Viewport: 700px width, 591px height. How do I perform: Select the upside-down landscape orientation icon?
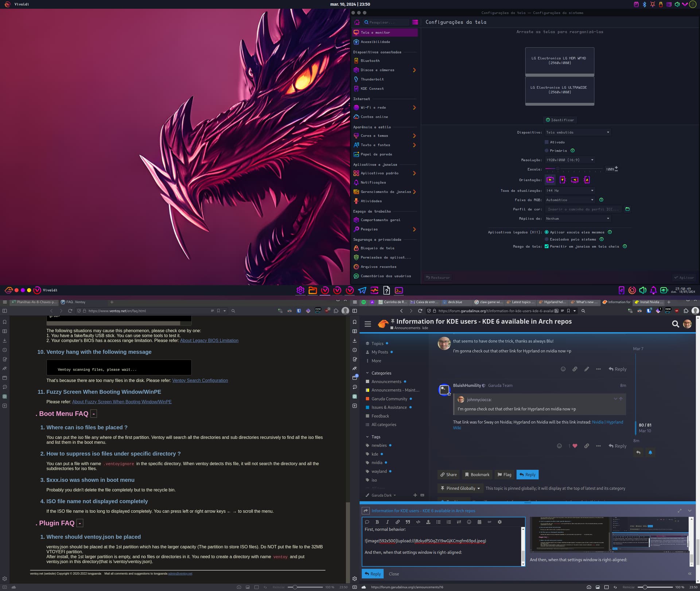pos(575,180)
